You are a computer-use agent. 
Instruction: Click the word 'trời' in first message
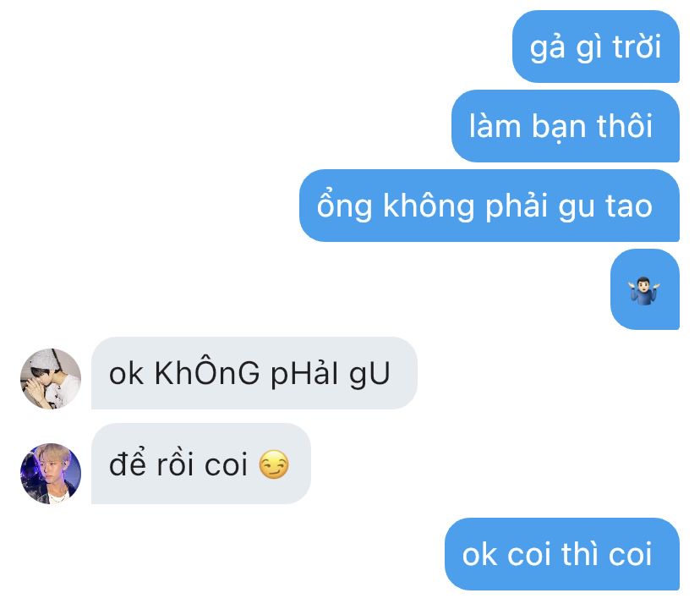(637, 46)
